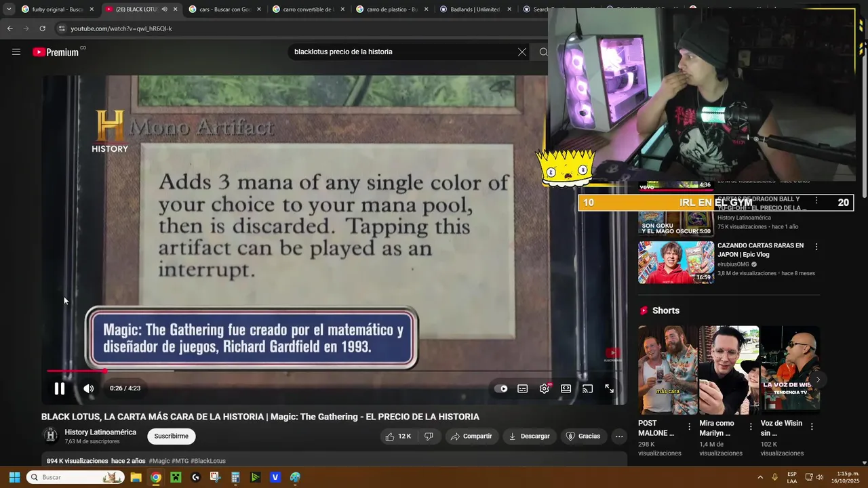The width and height of the screenshot is (868, 488).
Task: Reload the current page
Action: (x=42, y=28)
